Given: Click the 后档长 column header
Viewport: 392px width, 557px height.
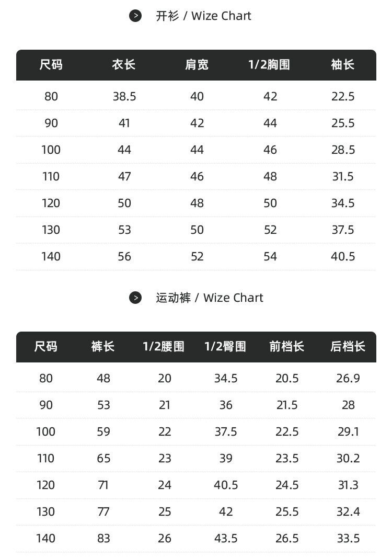Looking at the screenshot, I should [x=348, y=347].
